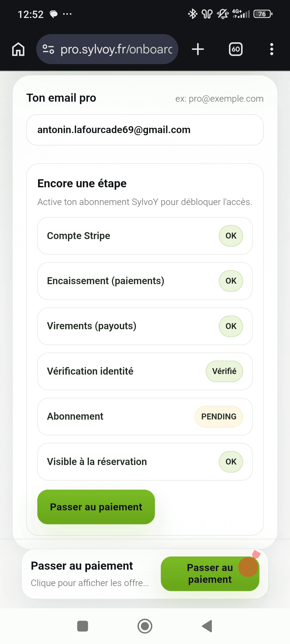This screenshot has width=290, height=644.
Task: Tap the browser home icon
Action: pos(18,49)
